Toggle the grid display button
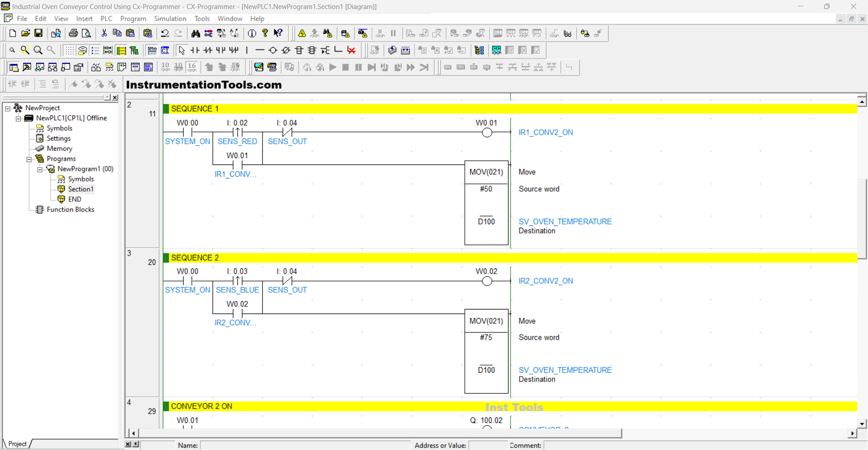868x450 pixels. click(69, 50)
